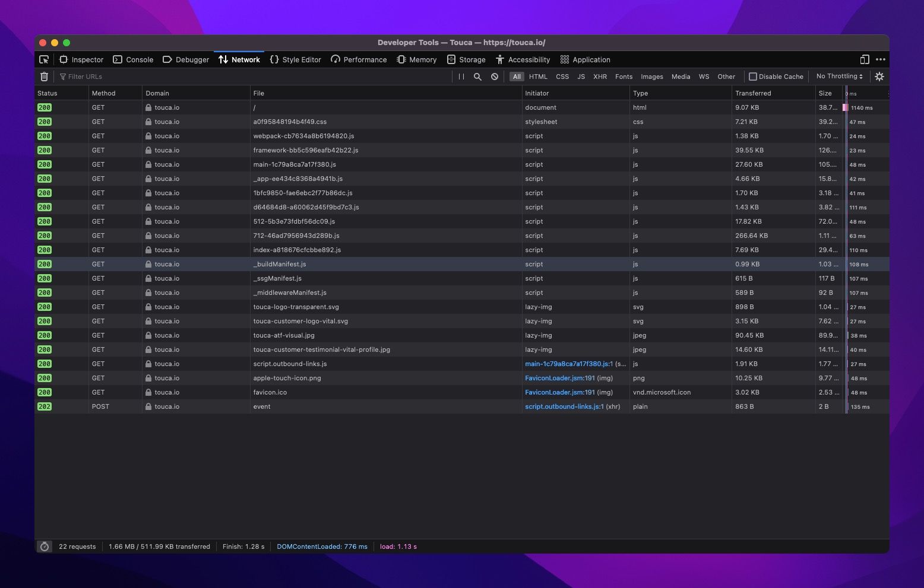Viewport: 924px width, 588px height.
Task: Select the _buildManifest.js request row
Action: 462,264
